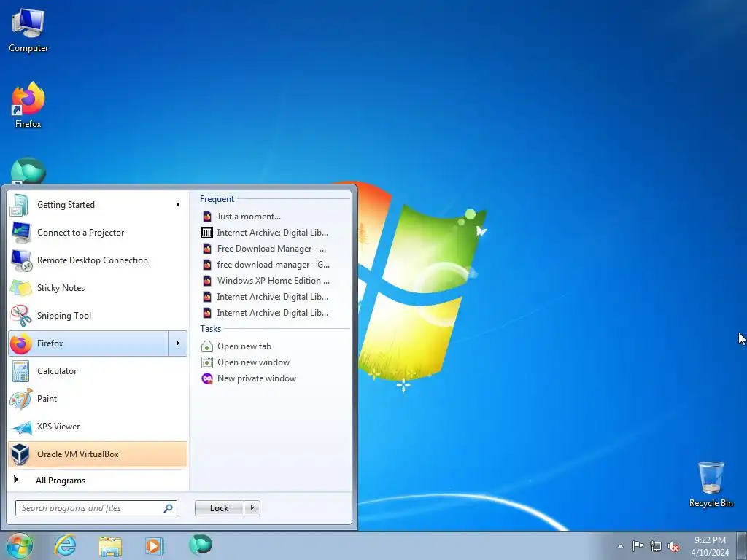Image resolution: width=747 pixels, height=560 pixels.
Task: Open Remote Desktop Connection
Action: point(98,260)
